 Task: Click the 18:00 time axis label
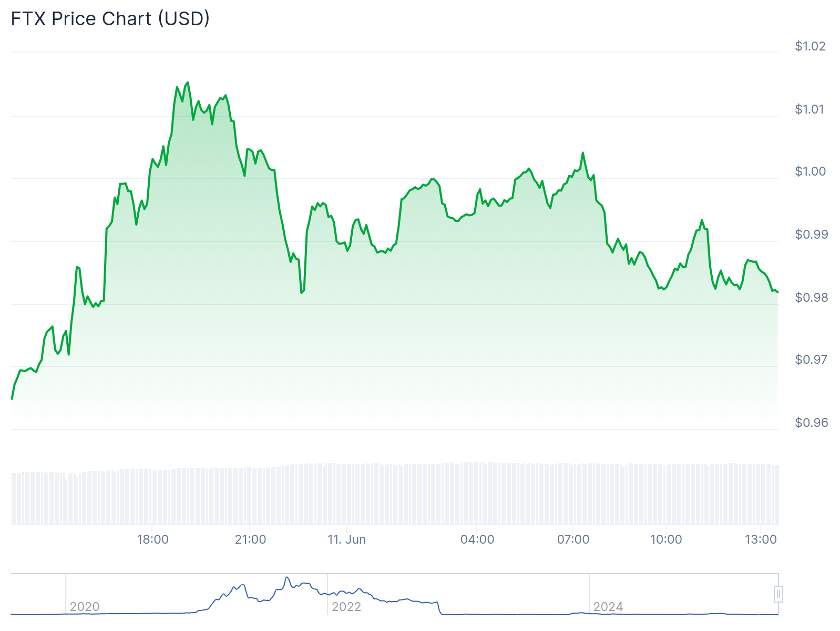153,540
